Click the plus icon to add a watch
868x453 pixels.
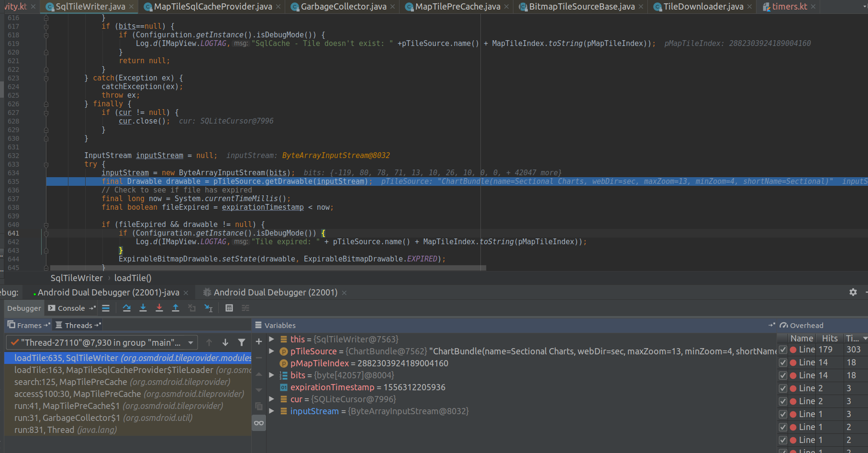pyautogui.click(x=258, y=341)
